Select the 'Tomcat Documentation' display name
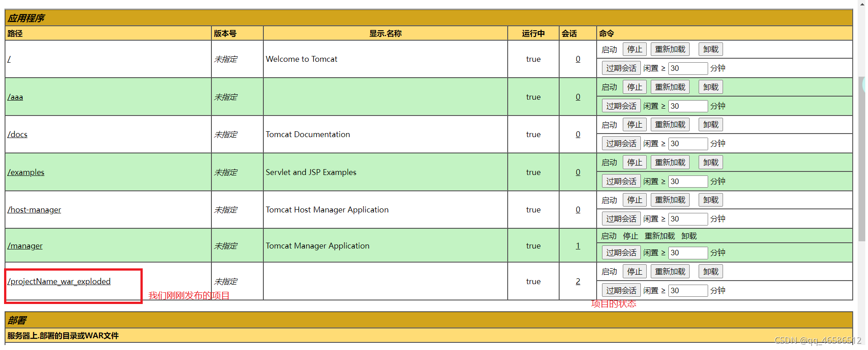The image size is (868, 350). [308, 134]
